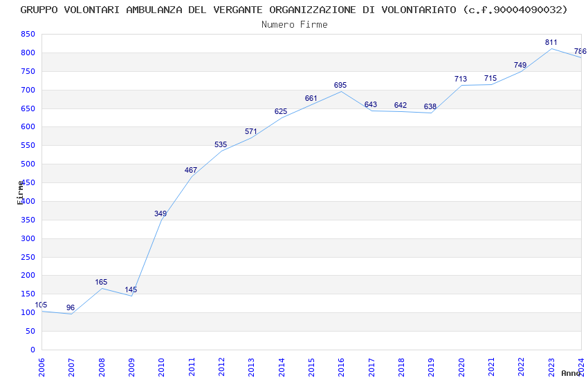Select the data label 661
This screenshot has height=380, width=588.
pyautogui.click(x=311, y=99)
